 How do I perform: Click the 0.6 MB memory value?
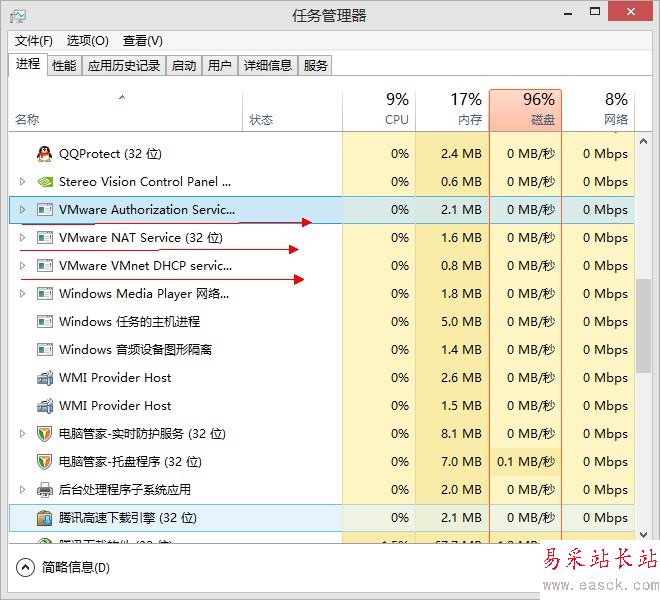tap(461, 182)
